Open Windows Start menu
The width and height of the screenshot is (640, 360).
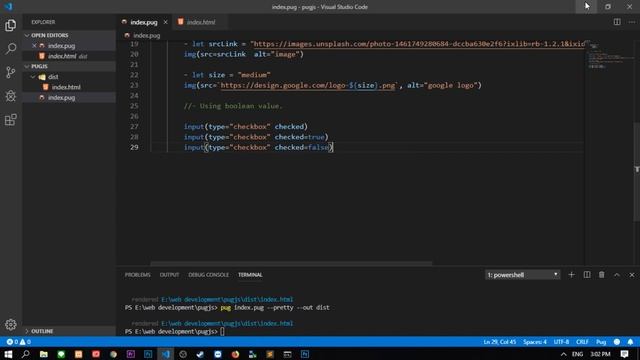8,354
